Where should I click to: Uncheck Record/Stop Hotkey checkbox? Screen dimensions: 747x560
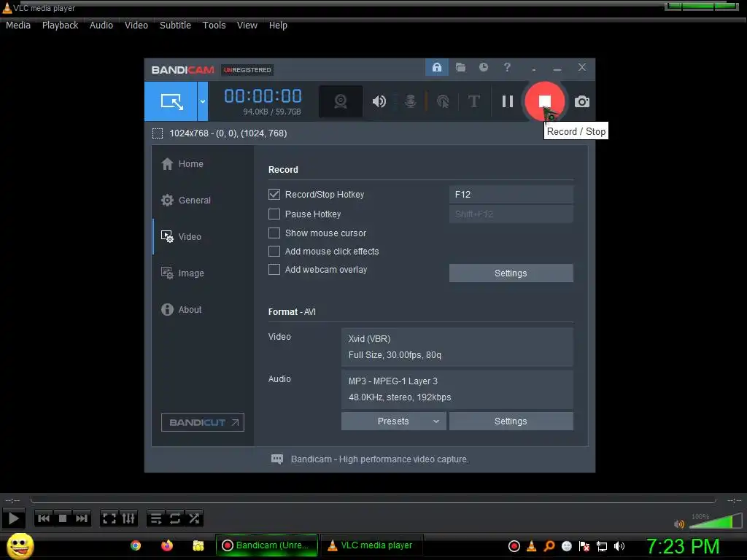tap(274, 194)
